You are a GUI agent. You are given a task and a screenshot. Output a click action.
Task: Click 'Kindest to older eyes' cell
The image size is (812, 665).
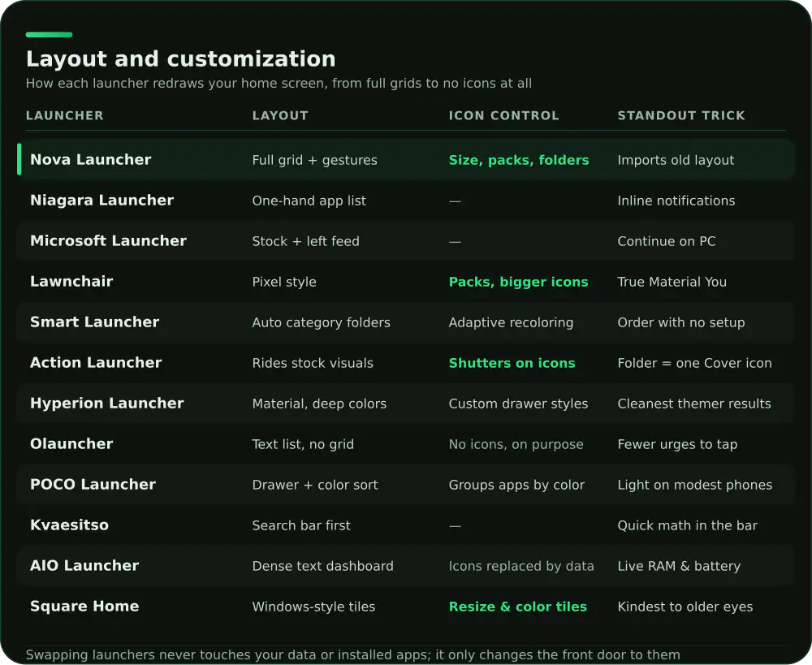pyautogui.click(x=685, y=607)
